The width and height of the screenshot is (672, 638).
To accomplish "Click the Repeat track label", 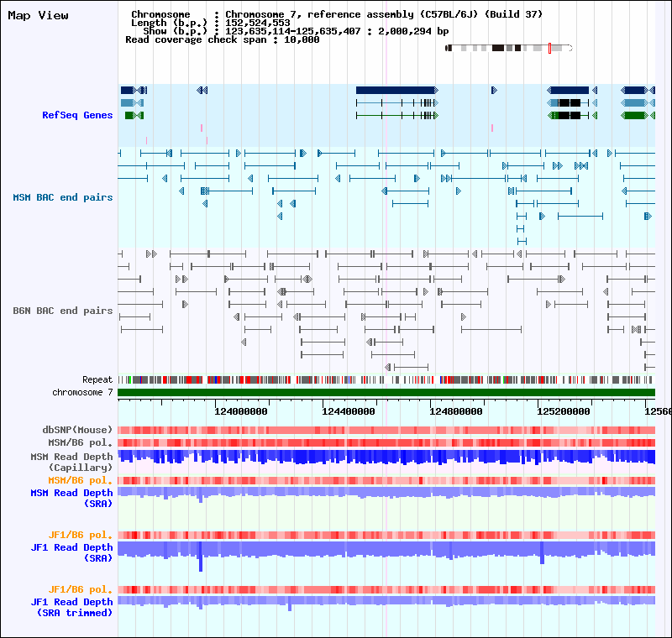I will pos(97,379).
